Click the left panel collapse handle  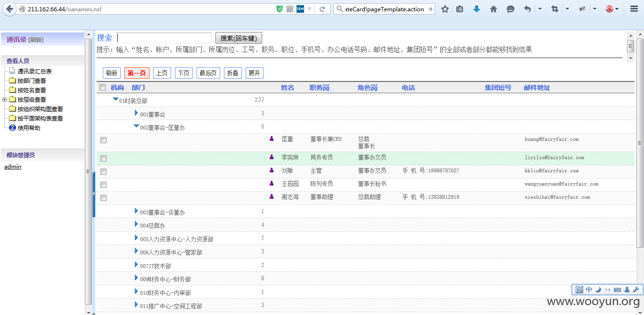coord(93,194)
